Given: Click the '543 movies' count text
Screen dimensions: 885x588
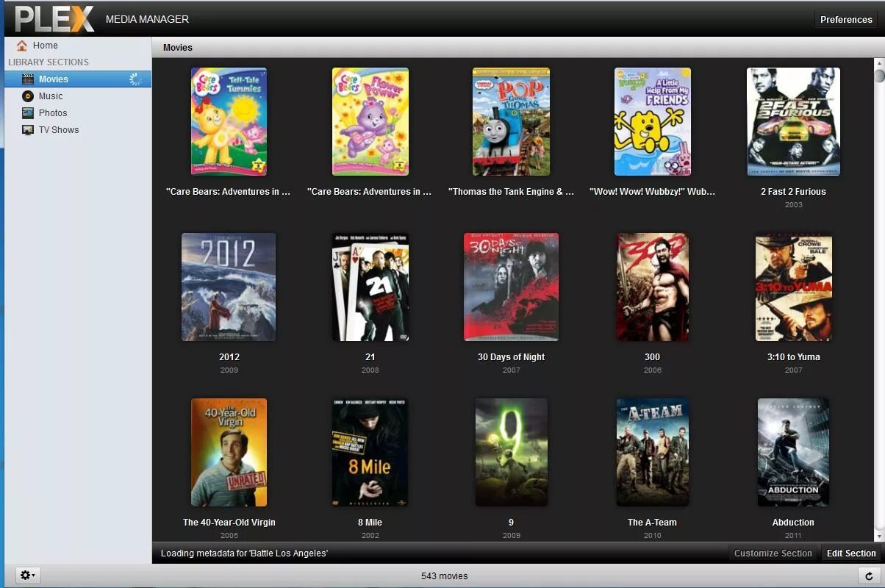Looking at the screenshot, I should click(444, 576).
